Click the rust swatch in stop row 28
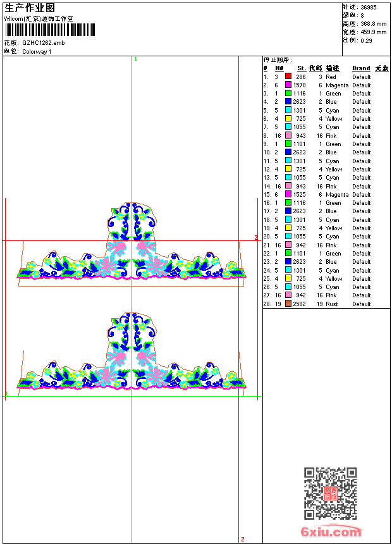 288,304
